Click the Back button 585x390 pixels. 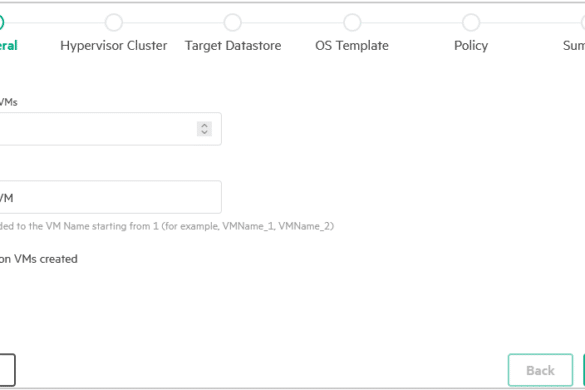click(540, 370)
